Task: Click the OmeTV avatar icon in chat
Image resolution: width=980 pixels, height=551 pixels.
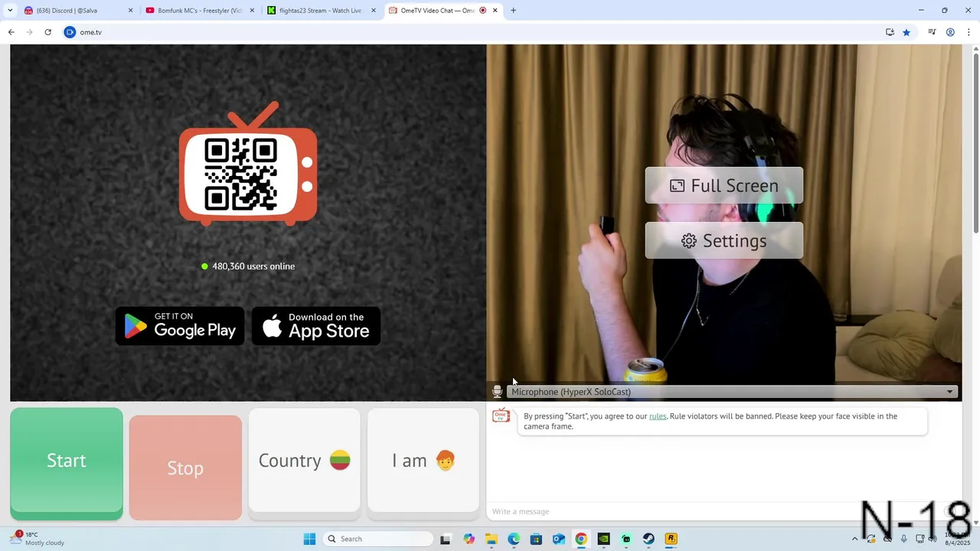Action: tap(501, 416)
